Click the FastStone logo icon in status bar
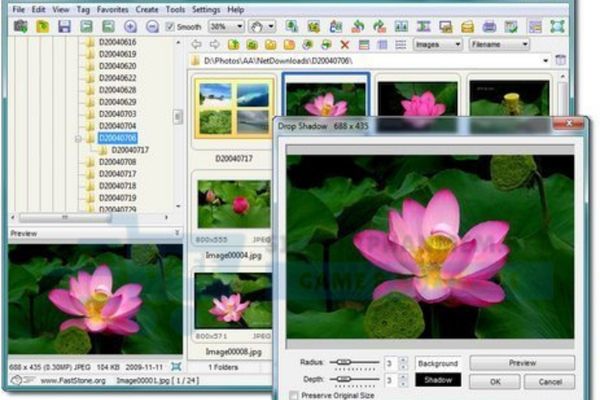This screenshot has width=600, height=400. (22, 380)
